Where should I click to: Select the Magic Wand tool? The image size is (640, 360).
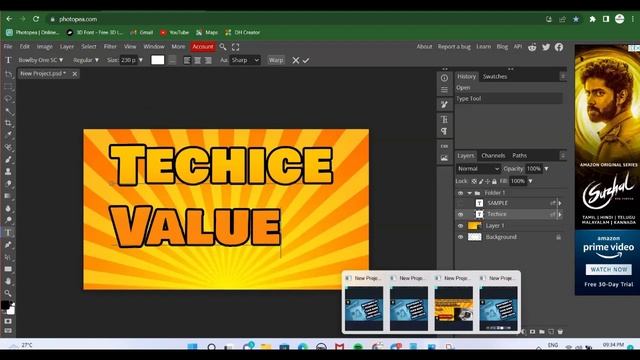coord(8,111)
